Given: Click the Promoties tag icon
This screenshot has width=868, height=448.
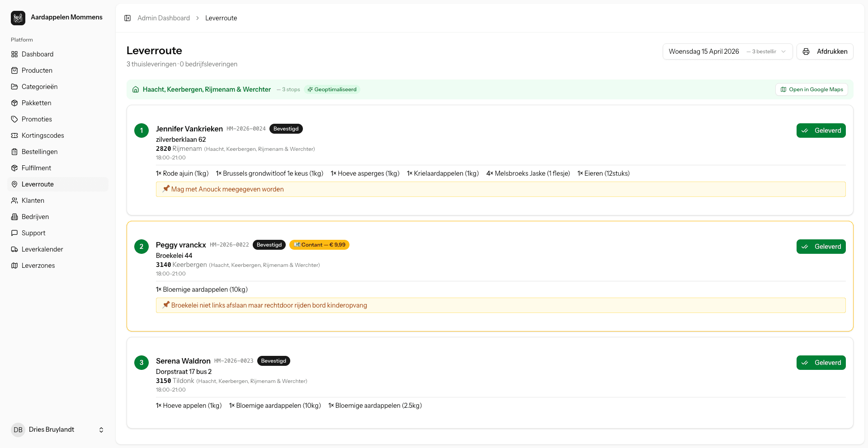Looking at the screenshot, I should [14, 119].
